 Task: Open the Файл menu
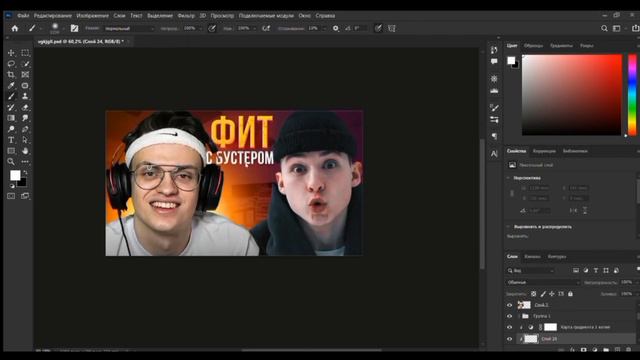tap(23, 16)
